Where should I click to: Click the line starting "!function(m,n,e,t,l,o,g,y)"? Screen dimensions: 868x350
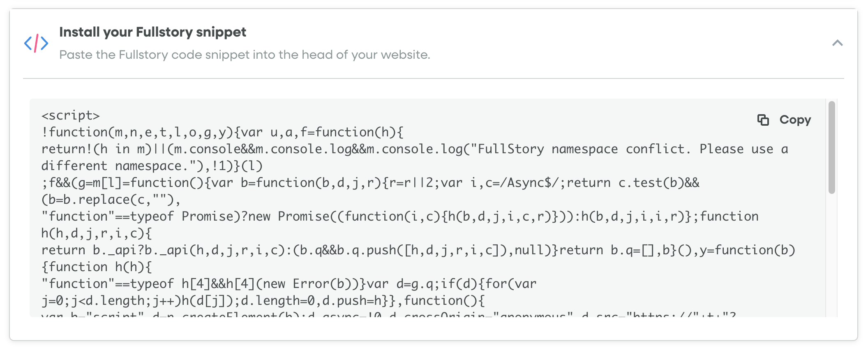pyautogui.click(x=222, y=132)
